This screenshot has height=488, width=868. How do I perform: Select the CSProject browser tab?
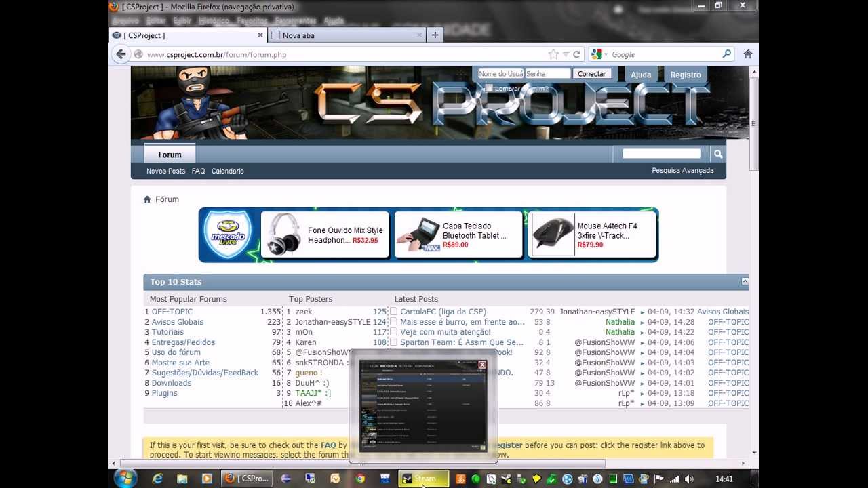click(x=188, y=35)
